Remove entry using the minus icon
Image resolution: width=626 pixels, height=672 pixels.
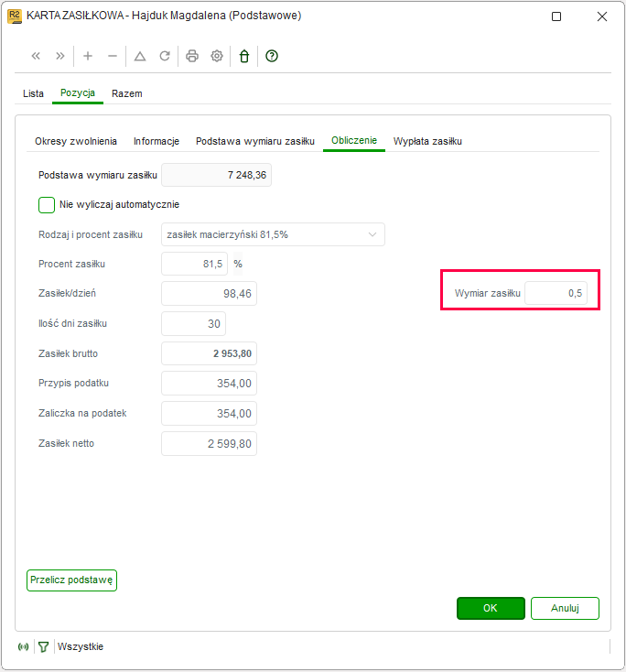(x=113, y=56)
